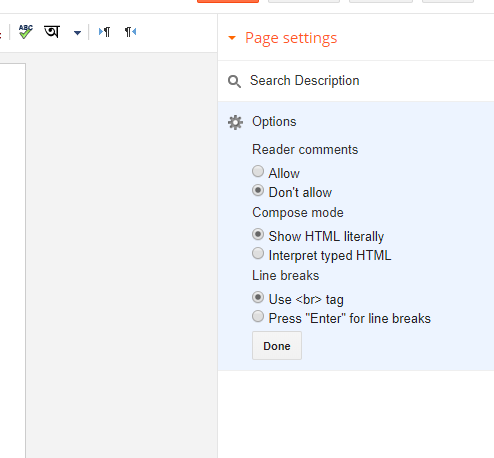Select Press "Enter" for line breaks
This screenshot has height=458, width=494.
pos(258,316)
